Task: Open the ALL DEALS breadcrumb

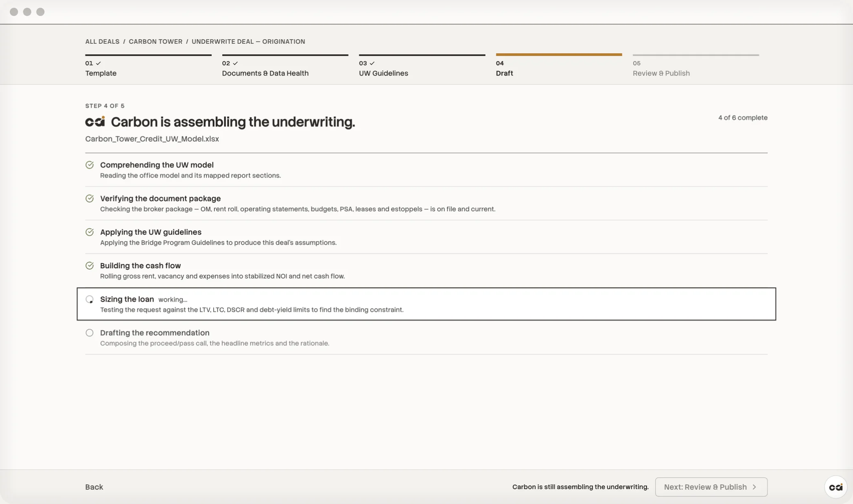Action: coord(102,41)
